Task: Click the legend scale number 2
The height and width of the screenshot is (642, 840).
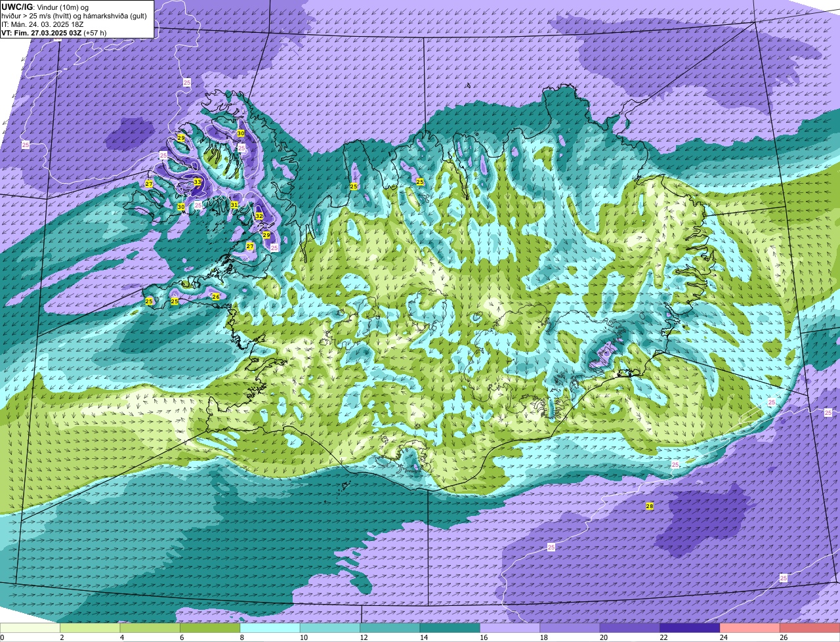Action: tap(61, 637)
